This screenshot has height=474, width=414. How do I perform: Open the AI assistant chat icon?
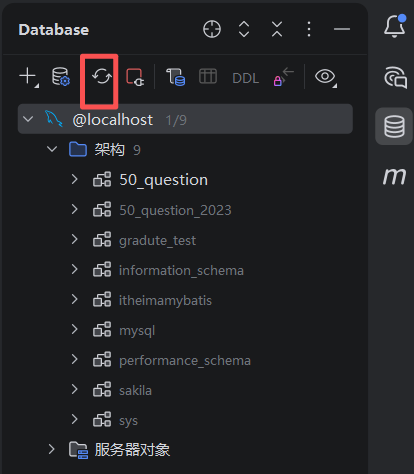tap(395, 77)
